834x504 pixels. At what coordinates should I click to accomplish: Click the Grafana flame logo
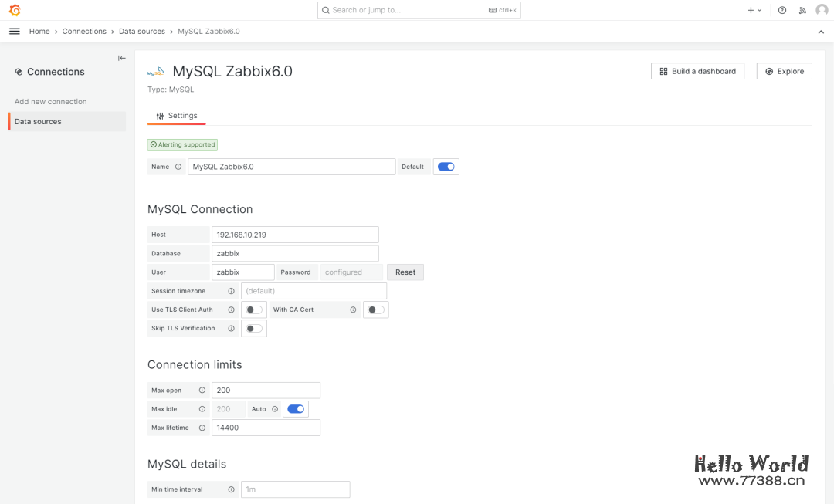15,10
